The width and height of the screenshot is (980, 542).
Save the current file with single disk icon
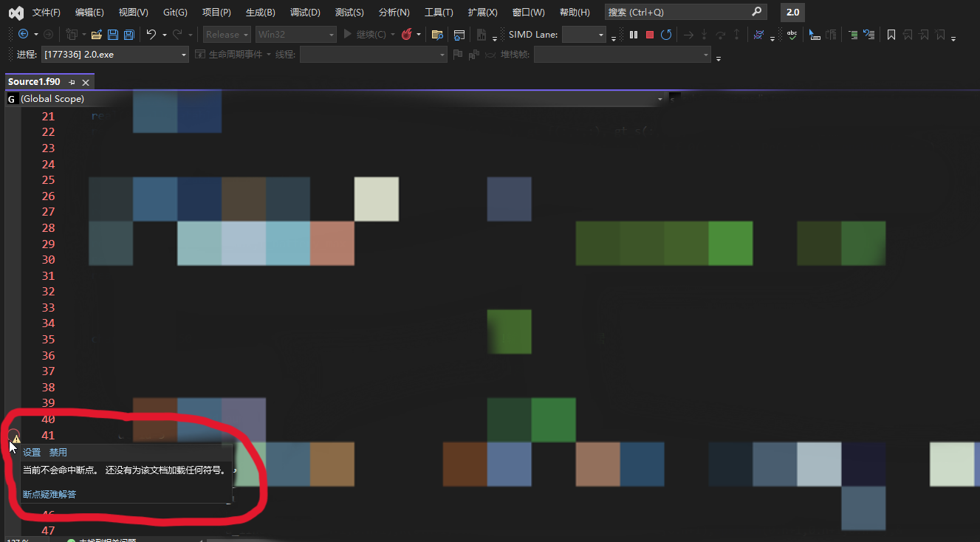[113, 34]
